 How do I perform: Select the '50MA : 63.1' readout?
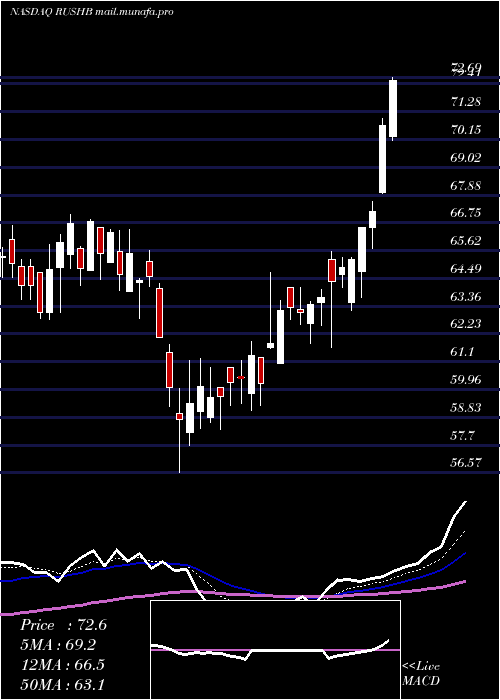click(x=62, y=684)
